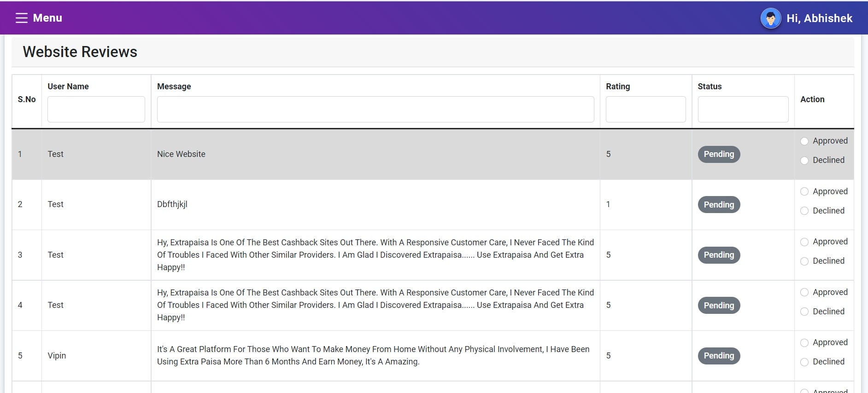Click rating value 5 in row 1

coord(608,154)
